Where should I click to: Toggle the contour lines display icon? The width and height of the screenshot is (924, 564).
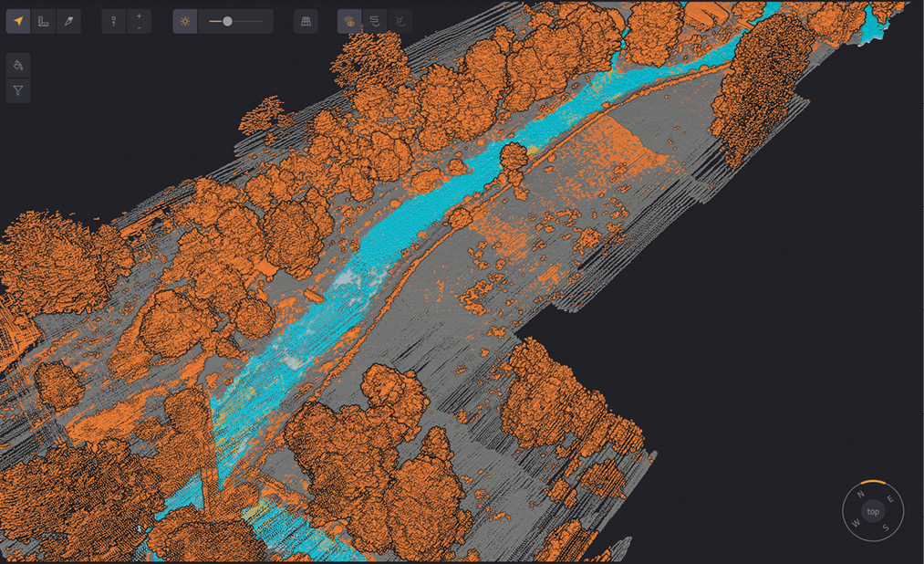tap(374, 21)
